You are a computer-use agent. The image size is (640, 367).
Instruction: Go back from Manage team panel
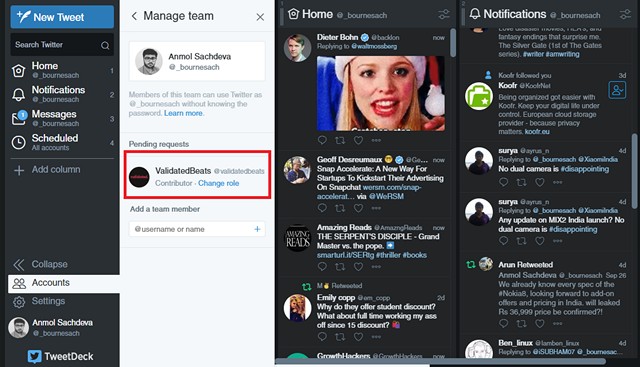[134, 16]
